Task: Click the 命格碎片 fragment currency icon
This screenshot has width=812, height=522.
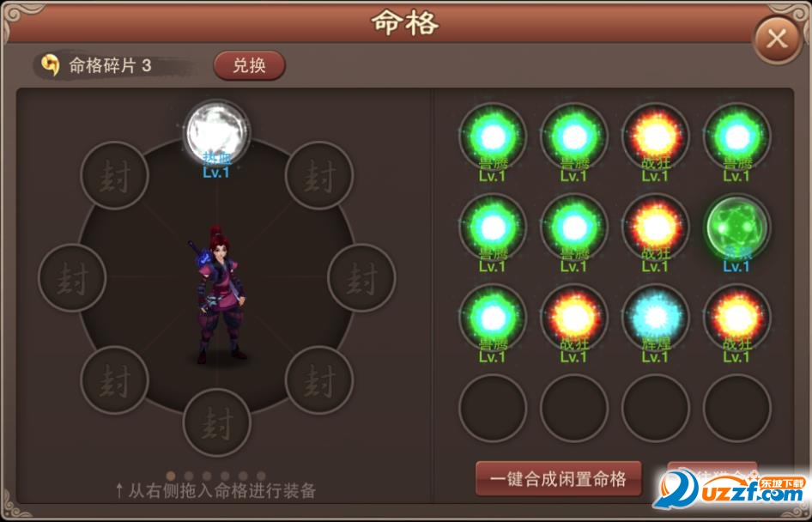Action: coord(51,66)
